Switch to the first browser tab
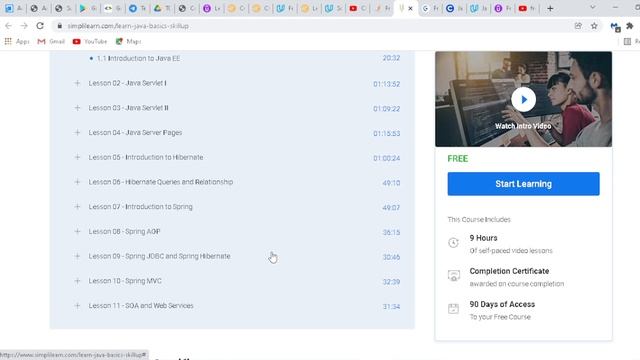 click(x=14, y=8)
